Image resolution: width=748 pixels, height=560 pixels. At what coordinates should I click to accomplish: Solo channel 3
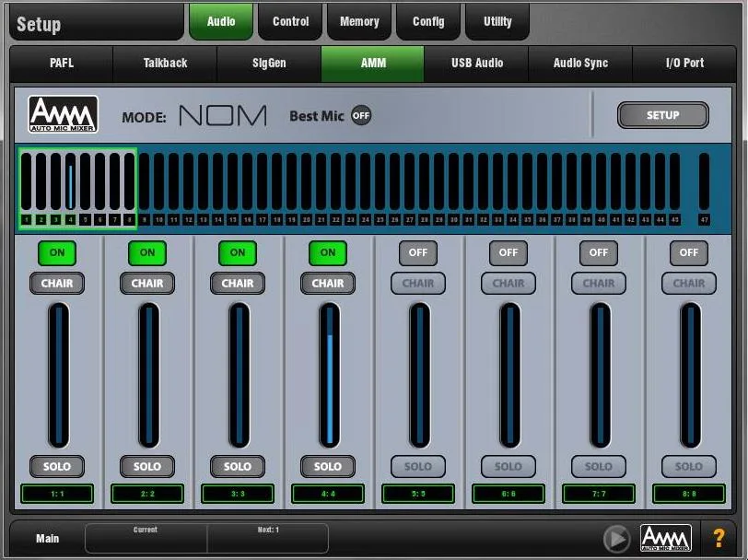pos(237,466)
